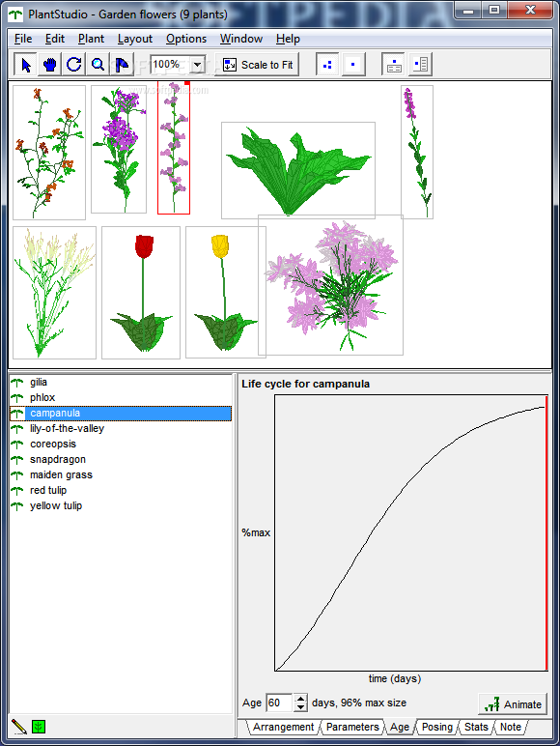Select the red-outlined campanula thumbnail
Screen dimensions: 560x746
(x=174, y=148)
